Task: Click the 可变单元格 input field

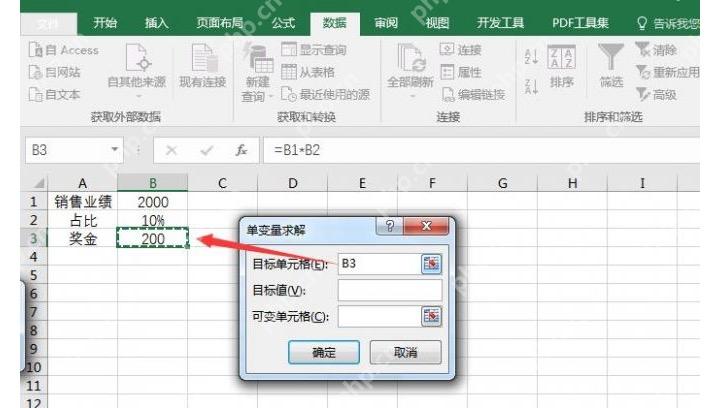Action: coord(379,316)
